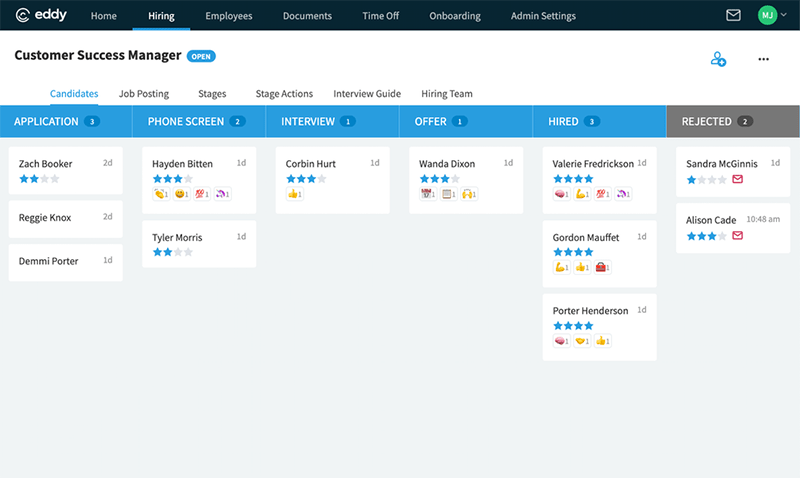Open the three-dot more options menu
This screenshot has height=478, width=800.
pos(764,60)
